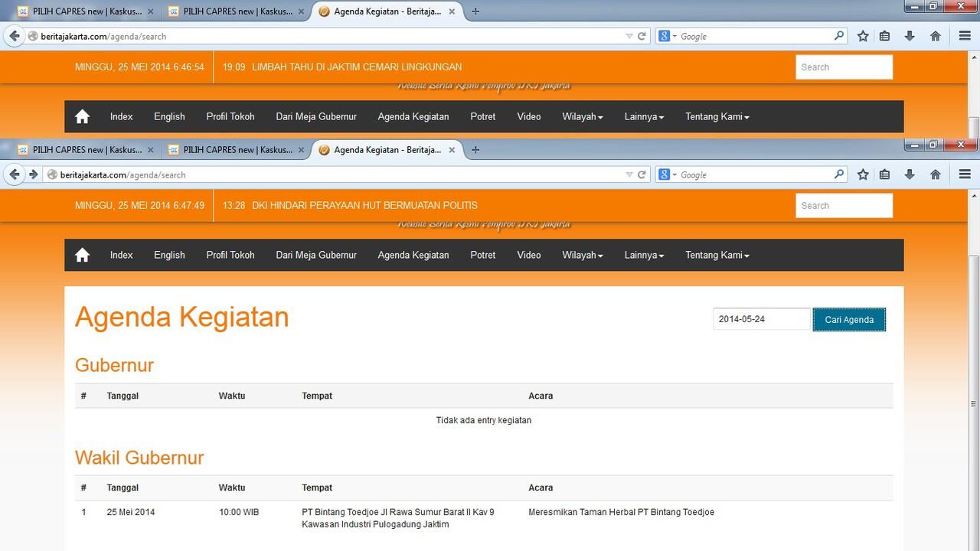Screen dimensions: 980x551
Task: Open bookmarks list icon in lower window
Action: (x=884, y=174)
